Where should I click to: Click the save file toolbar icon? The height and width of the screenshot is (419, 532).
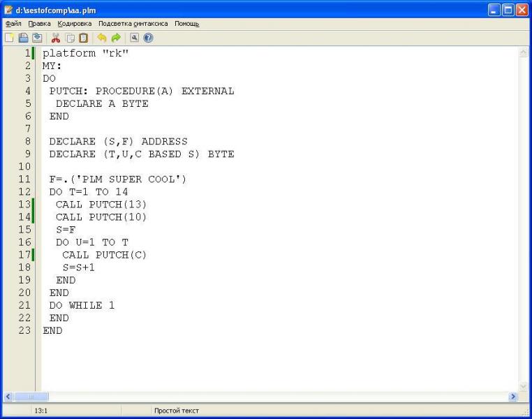click(36, 38)
